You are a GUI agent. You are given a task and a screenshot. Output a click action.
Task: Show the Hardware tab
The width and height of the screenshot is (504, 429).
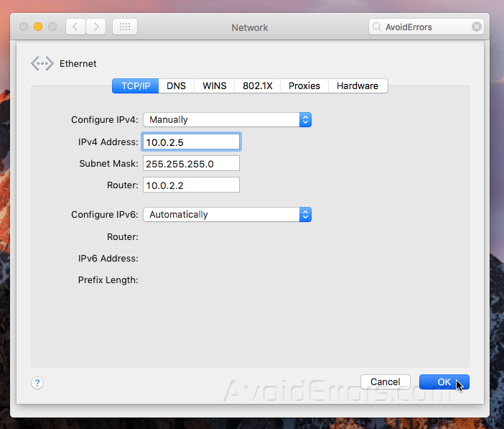(357, 86)
